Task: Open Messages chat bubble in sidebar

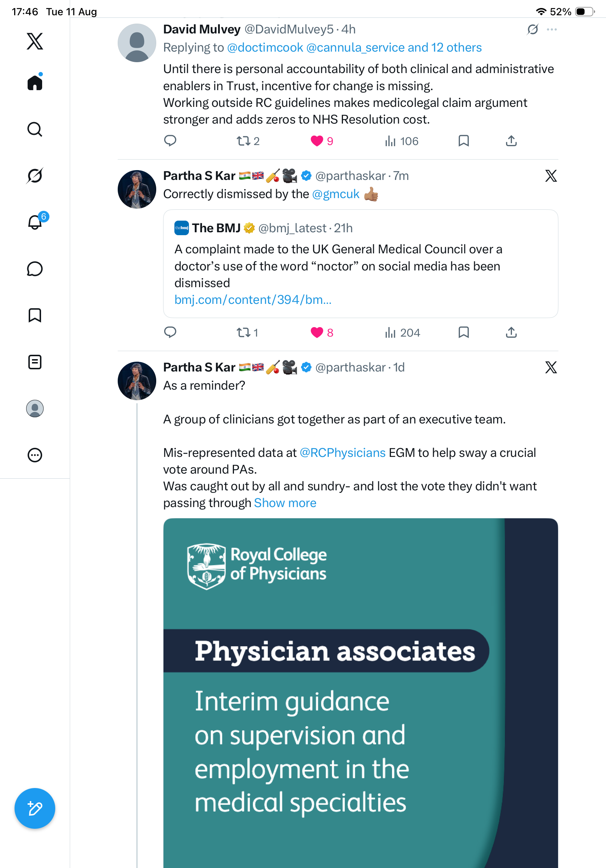Action: 35,269
